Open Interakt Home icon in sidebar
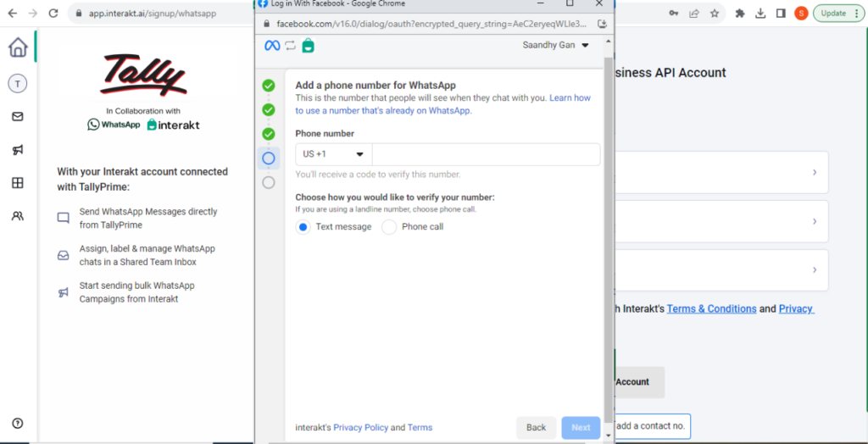The height and width of the screenshot is (444, 868). coord(18,47)
